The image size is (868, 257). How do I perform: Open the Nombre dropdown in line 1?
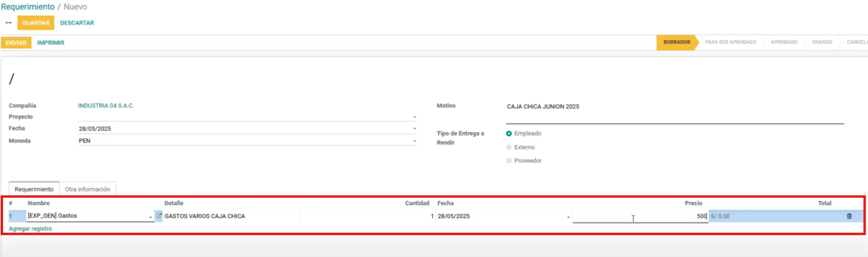tap(150, 217)
